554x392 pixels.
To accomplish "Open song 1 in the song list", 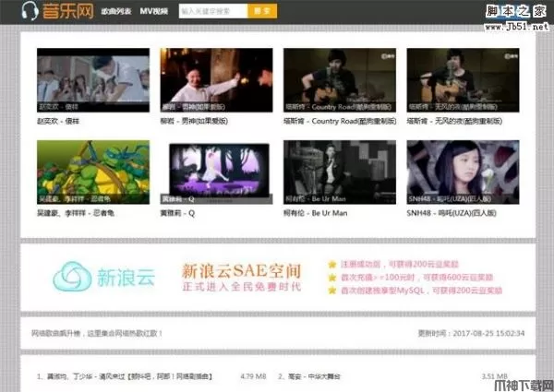I will (x=125, y=376).
